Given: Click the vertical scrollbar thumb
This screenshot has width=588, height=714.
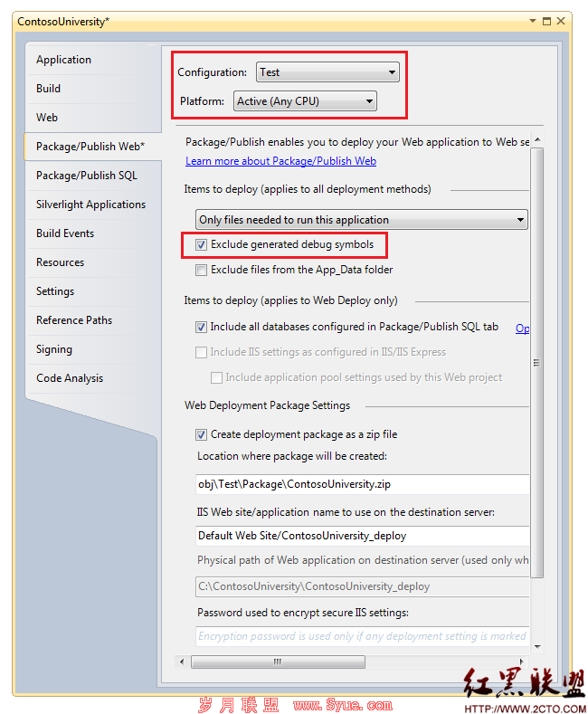Looking at the screenshot, I should [537, 363].
